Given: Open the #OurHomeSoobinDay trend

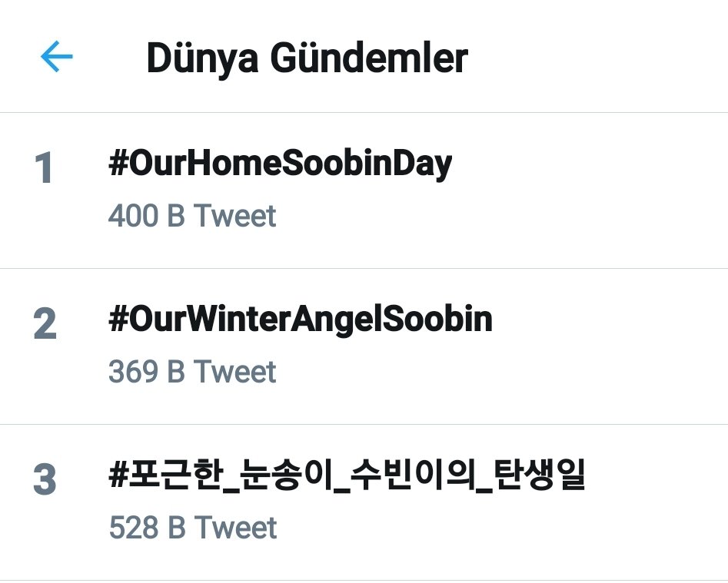Looking at the screenshot, I should [280, 164].
